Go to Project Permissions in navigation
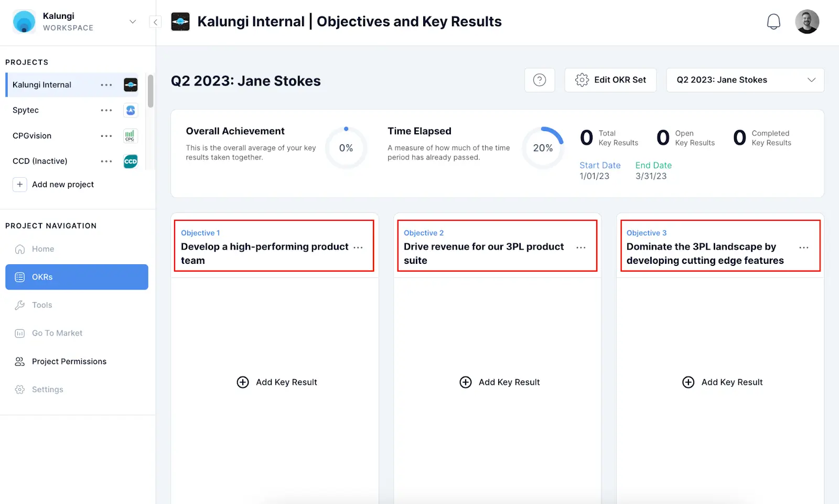Screen dimensions: 839x504 (x=69, y=361)
